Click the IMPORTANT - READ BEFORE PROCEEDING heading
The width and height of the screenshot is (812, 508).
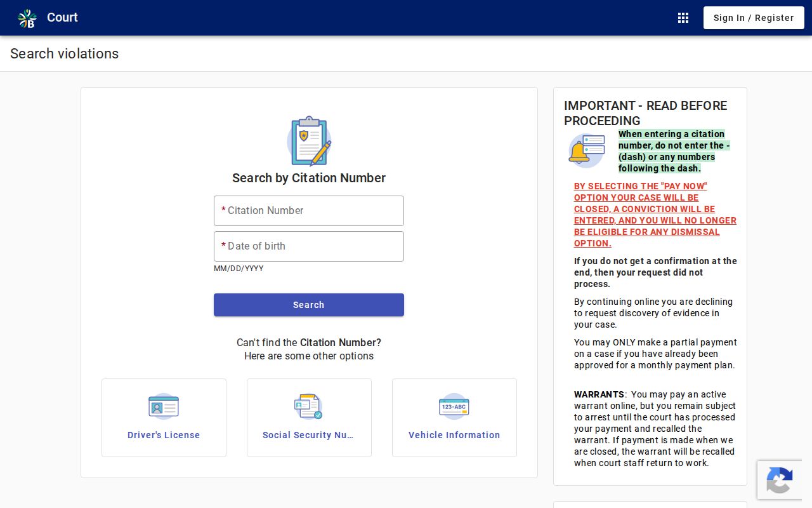click(646, 113)
